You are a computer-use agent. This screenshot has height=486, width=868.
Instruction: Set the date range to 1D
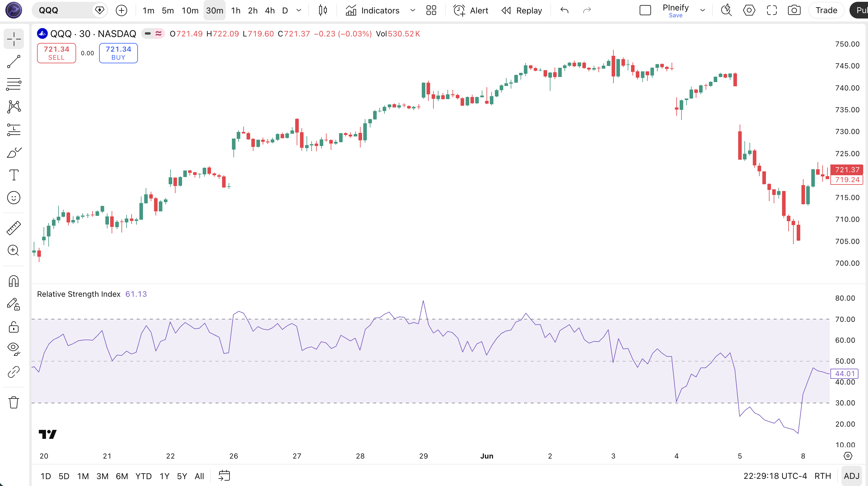click(x=45, y=476)
